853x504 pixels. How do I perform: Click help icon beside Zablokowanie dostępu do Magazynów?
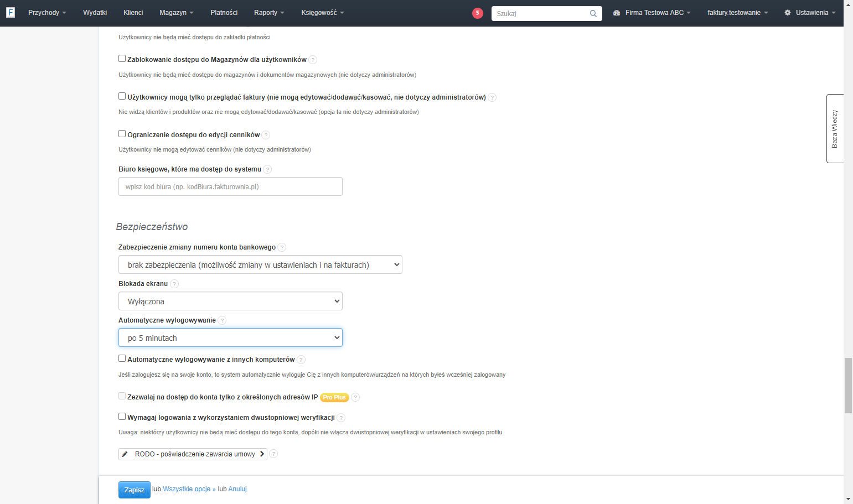coord(313,60)
